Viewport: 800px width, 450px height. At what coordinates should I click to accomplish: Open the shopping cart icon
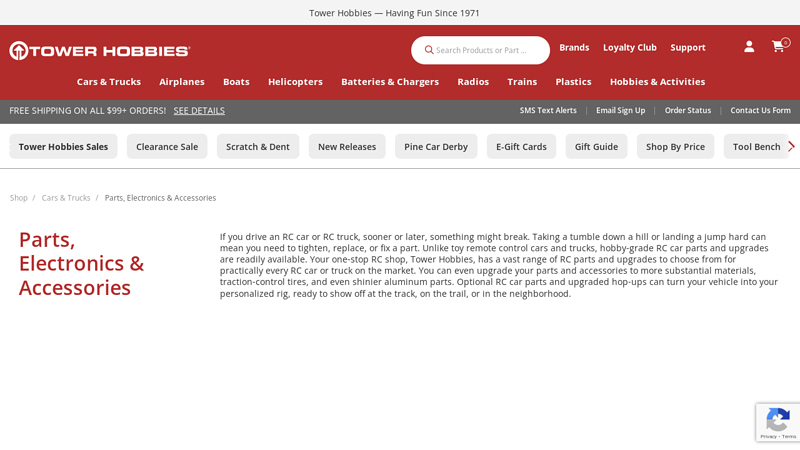(778, 47)
